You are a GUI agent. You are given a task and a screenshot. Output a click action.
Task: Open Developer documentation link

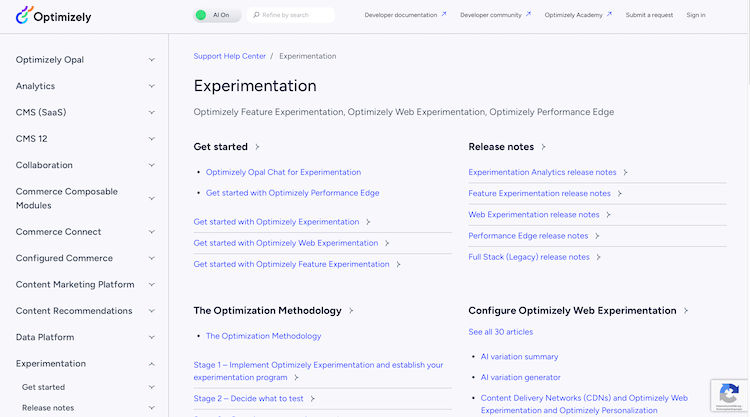(x=400, y=15)
